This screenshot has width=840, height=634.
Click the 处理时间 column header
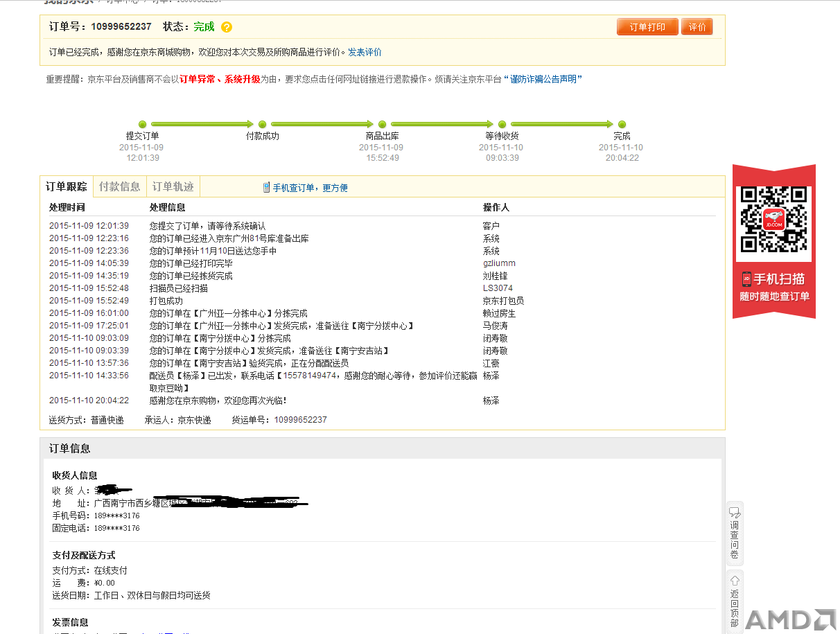tap(67, 207)
